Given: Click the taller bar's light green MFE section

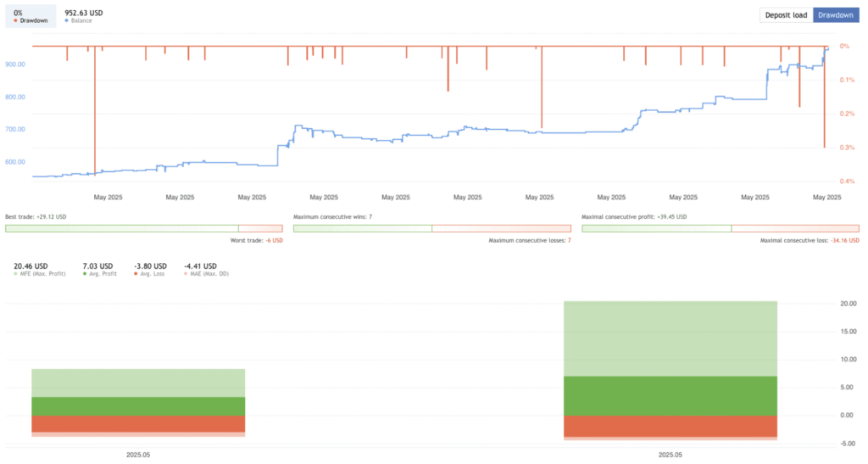Looking at the screenshot, I should pos(670,338).
